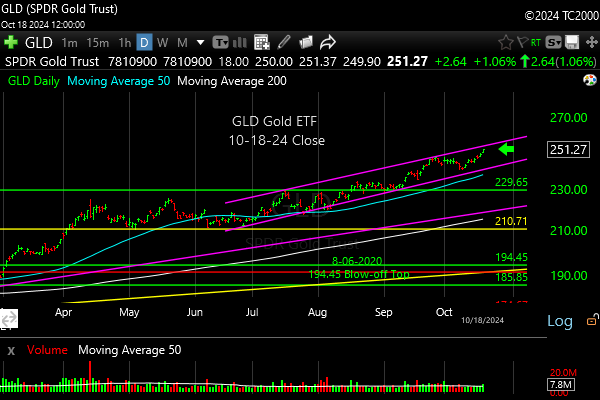Click the 229.65 level label
The height and width of the screenshot is (400, 600).
pos(511,182)
